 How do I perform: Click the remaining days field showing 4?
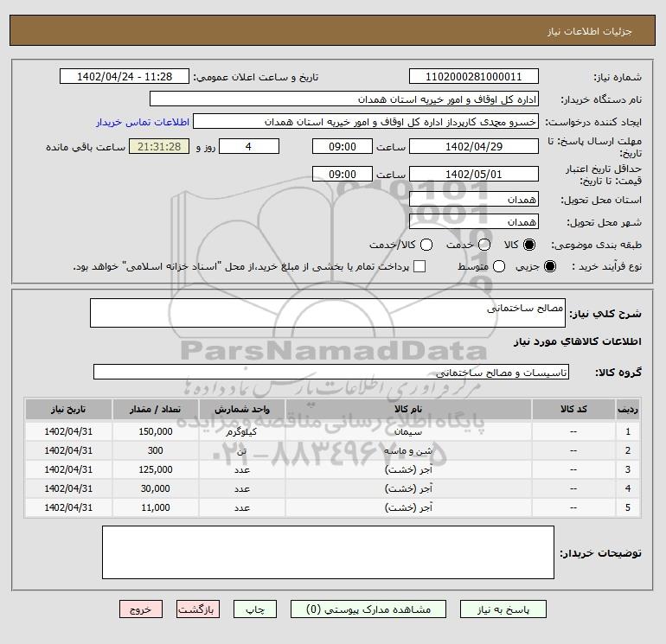249,146
